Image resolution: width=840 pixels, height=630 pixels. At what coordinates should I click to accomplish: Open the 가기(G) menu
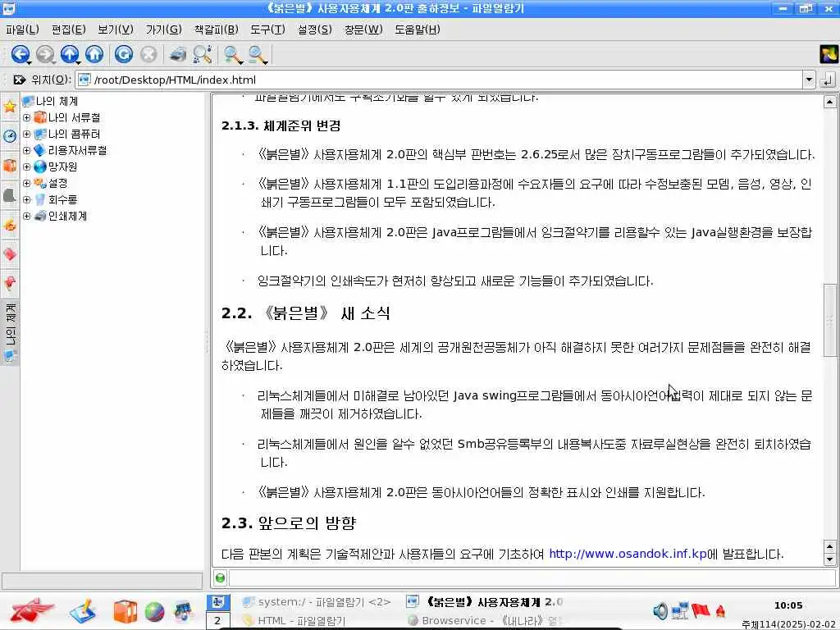(163, 30)
